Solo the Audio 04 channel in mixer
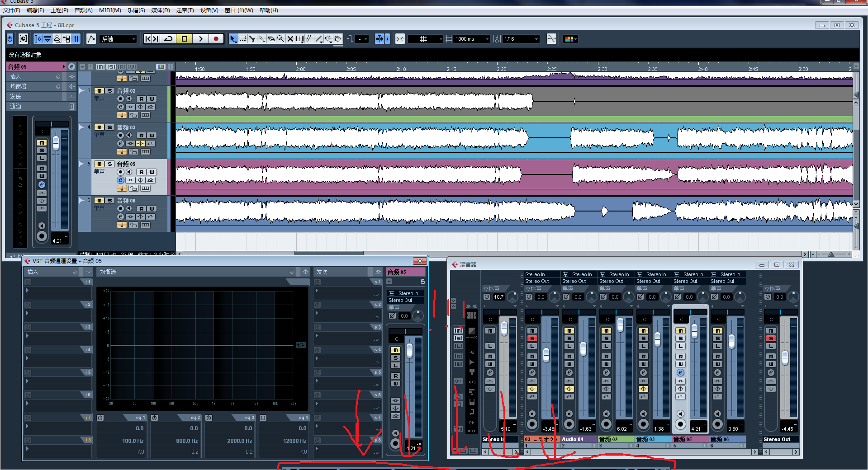 click(x=569, y=338)
